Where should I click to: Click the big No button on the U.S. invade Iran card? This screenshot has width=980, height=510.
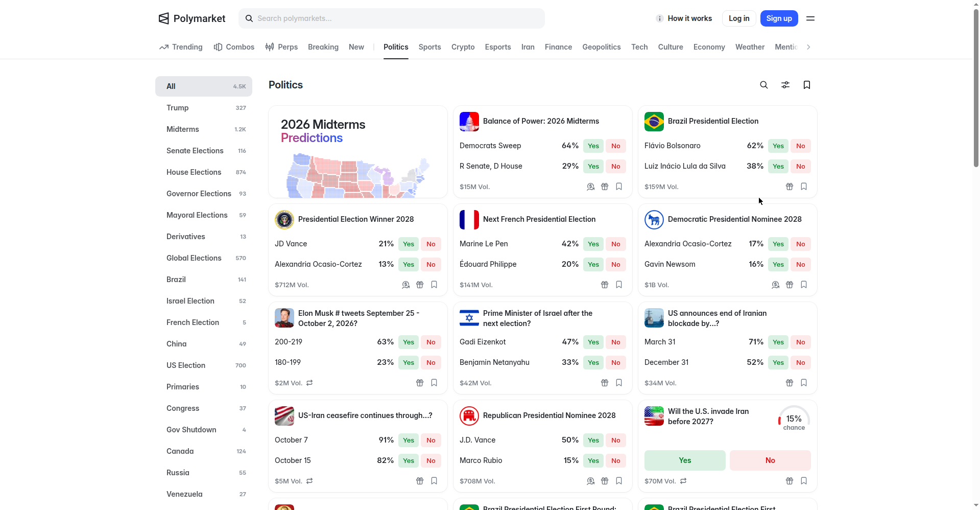[770, 460]
